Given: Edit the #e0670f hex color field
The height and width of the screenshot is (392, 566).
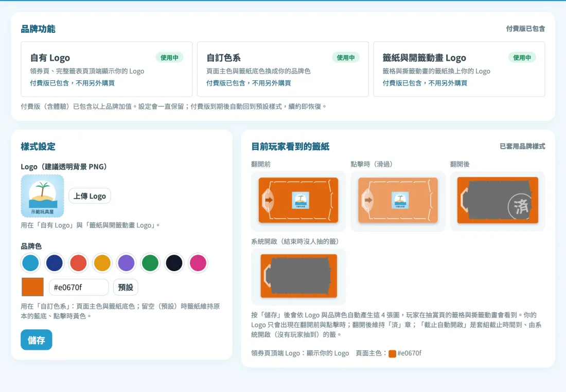Looking at the screenshot, I should pos(79,288).
